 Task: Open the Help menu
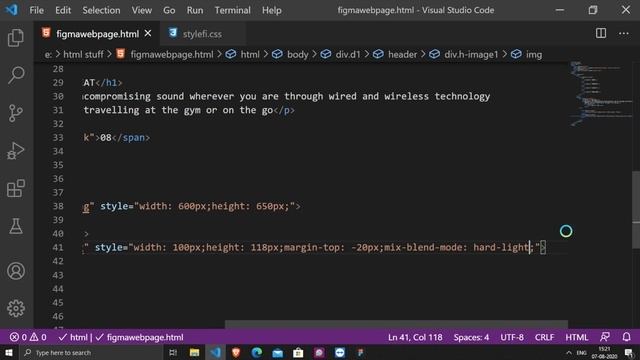tap(271, 10)
